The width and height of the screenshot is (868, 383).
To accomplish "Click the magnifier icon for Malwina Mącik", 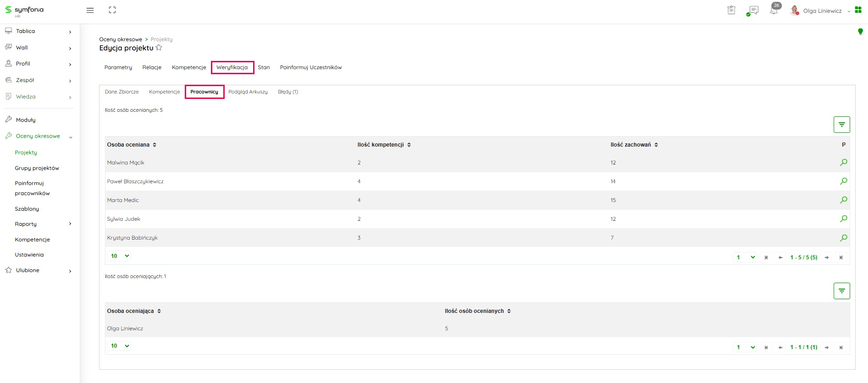I will 843,162.
